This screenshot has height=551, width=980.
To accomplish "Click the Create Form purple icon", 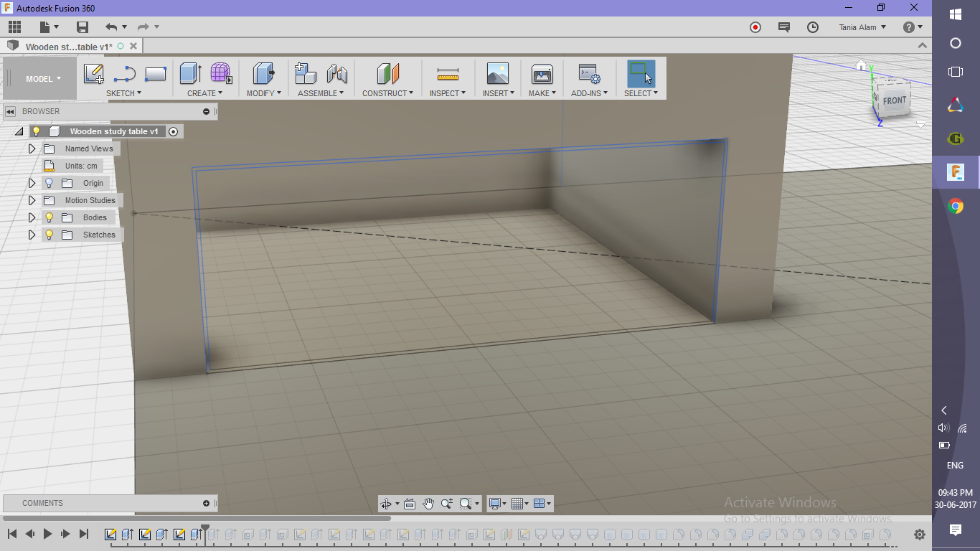I will click(221, 74).
